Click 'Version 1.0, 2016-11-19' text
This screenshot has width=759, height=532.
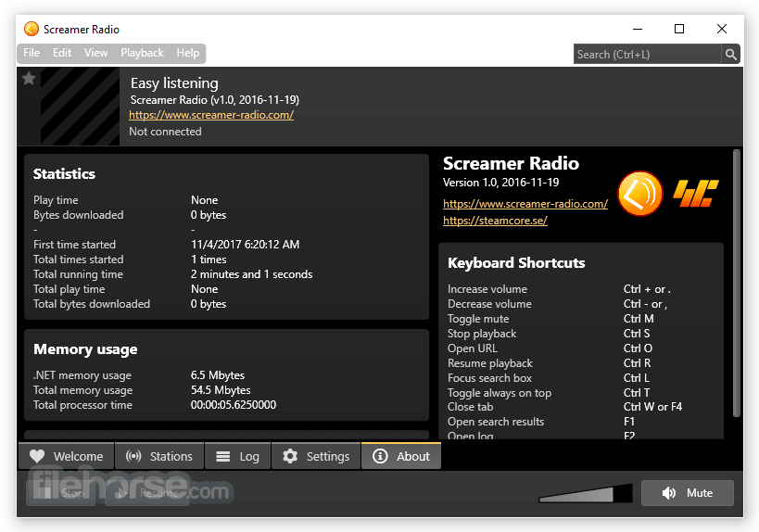500,183
